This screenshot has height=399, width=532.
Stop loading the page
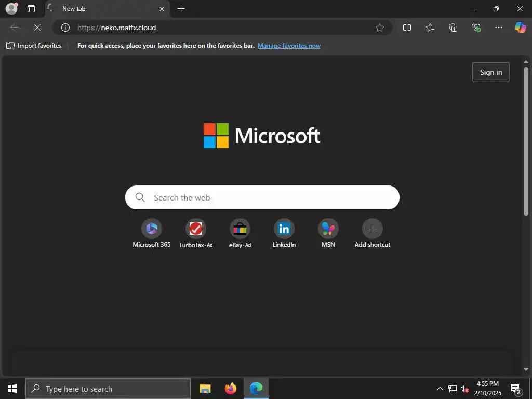tap(37, 28)
